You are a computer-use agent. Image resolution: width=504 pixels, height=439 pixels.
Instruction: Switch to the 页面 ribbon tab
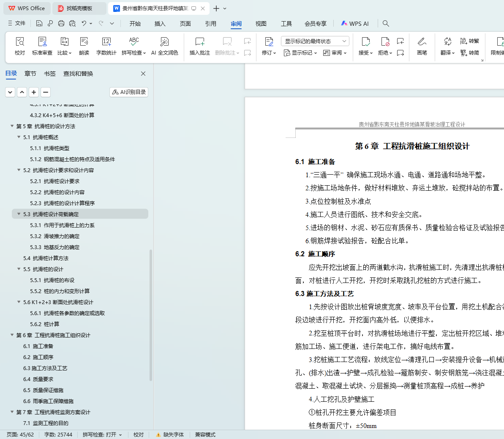coord(185,24)
